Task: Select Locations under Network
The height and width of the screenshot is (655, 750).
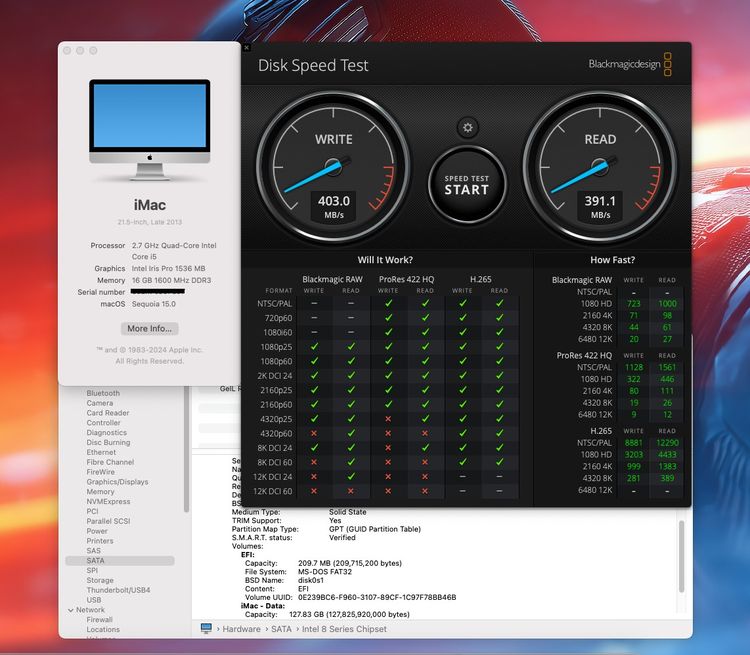Action: [103, 630]
